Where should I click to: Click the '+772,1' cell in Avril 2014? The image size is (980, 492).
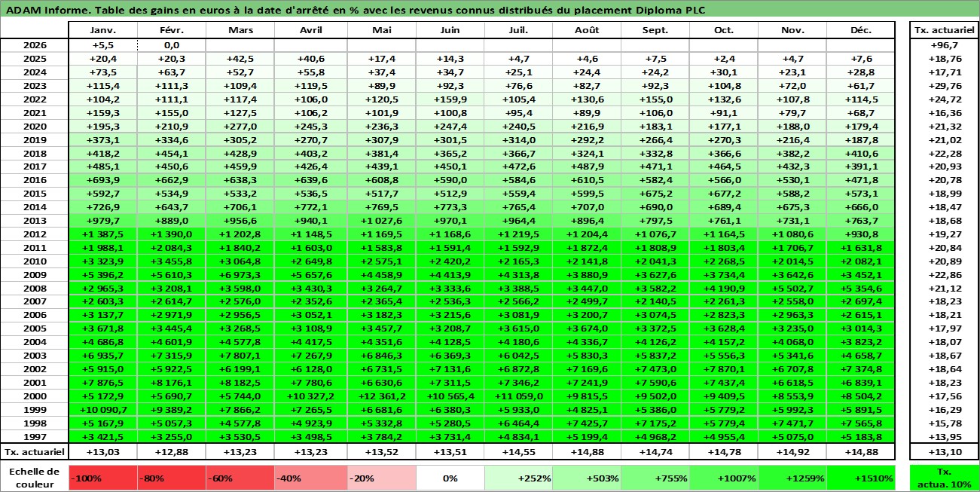pos(310,207)
